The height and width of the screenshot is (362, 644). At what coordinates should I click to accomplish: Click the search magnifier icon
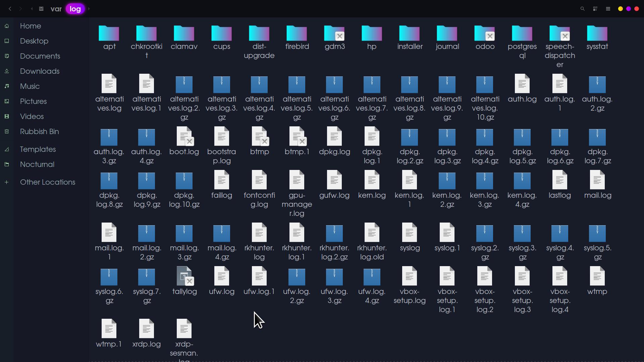coord(583,9)
